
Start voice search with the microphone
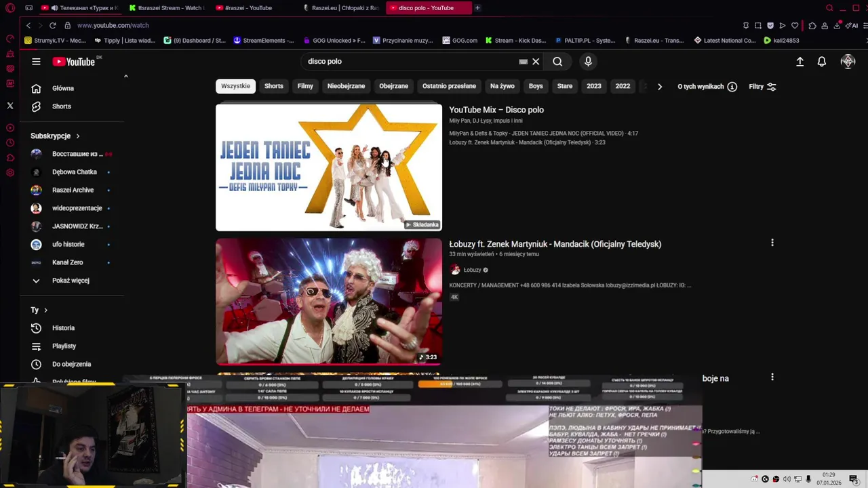pos(588,62)
